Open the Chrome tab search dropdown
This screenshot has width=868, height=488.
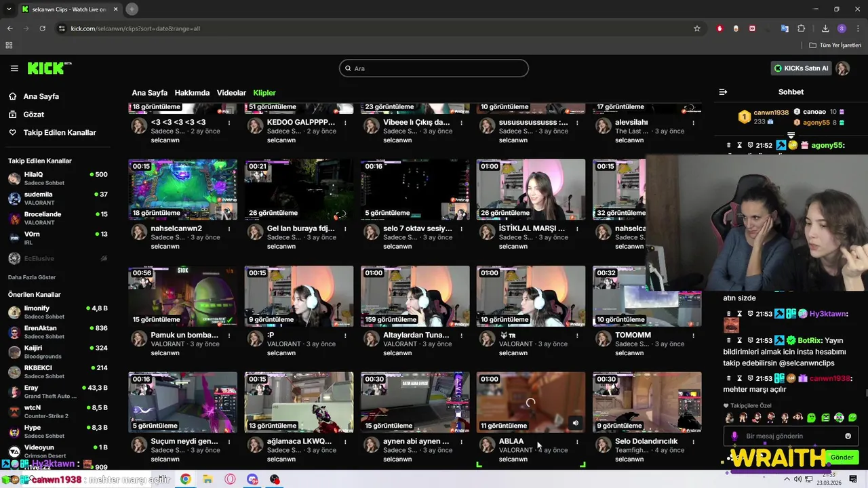9,9
